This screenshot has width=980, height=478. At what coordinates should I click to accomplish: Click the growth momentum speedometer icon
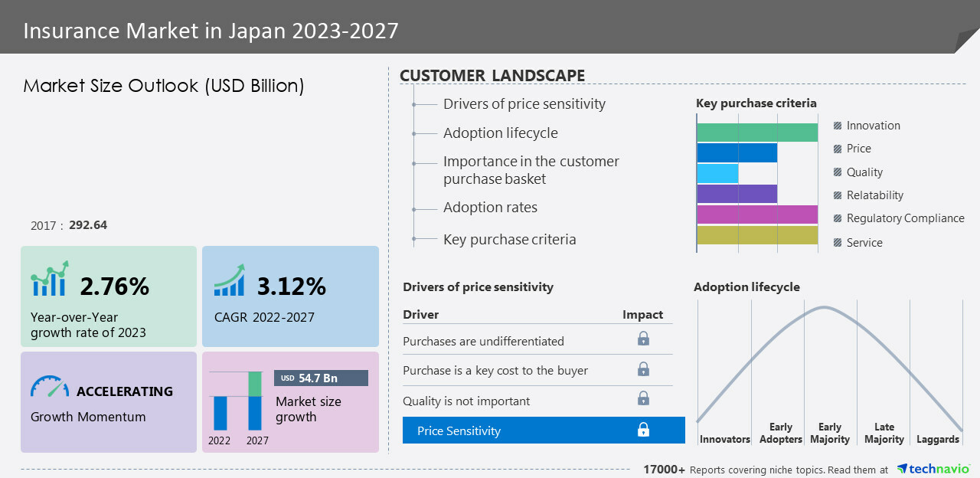click(x=50, y=386)
